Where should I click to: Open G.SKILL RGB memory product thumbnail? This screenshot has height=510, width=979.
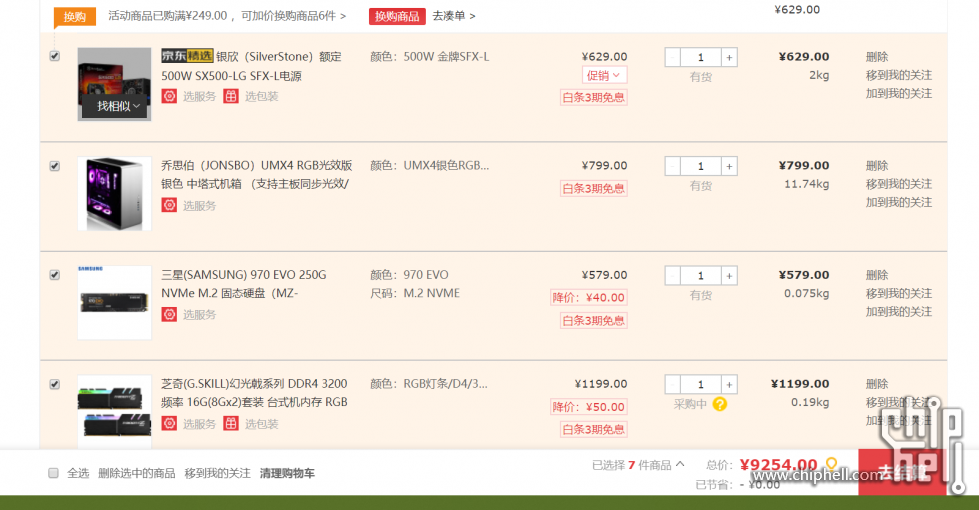[114, 411]
